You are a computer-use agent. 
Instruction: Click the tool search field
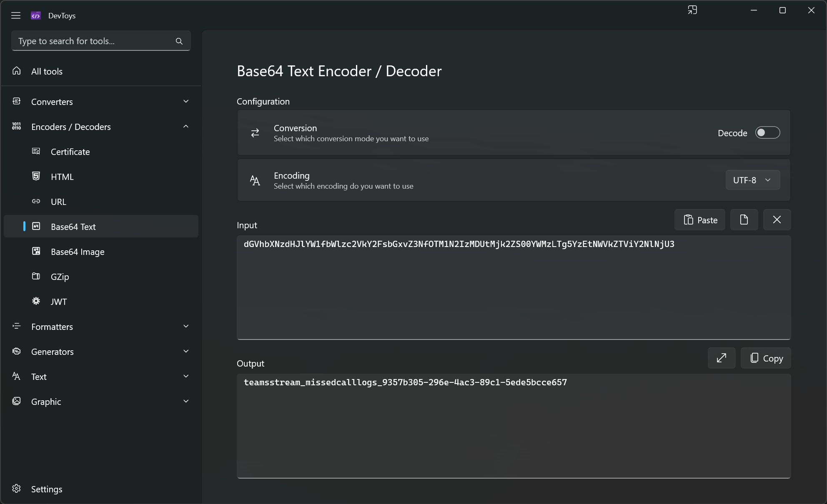click(x=101, y=41)
